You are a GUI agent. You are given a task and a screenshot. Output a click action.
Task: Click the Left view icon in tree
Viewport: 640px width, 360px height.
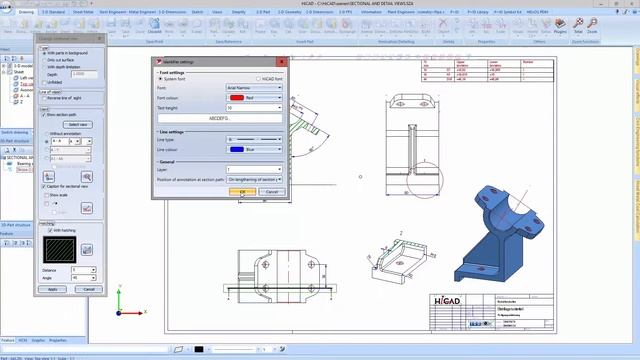pyautogui.click(x=16, y=78)
